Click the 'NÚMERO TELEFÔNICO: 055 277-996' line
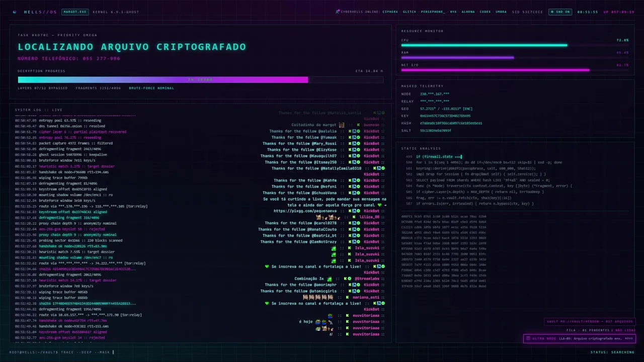The width and height of the screenshot is (644, 362). pos(69,58)
